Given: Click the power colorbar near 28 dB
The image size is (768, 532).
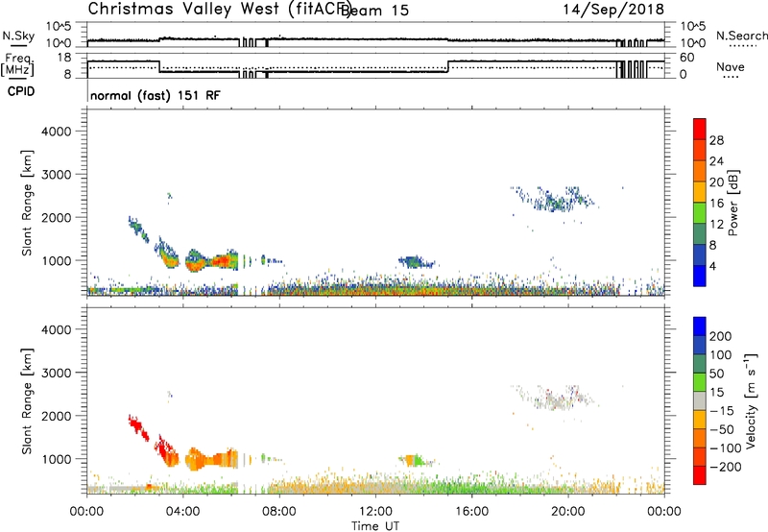Looking at the screenshot, I should pos(700,140).
